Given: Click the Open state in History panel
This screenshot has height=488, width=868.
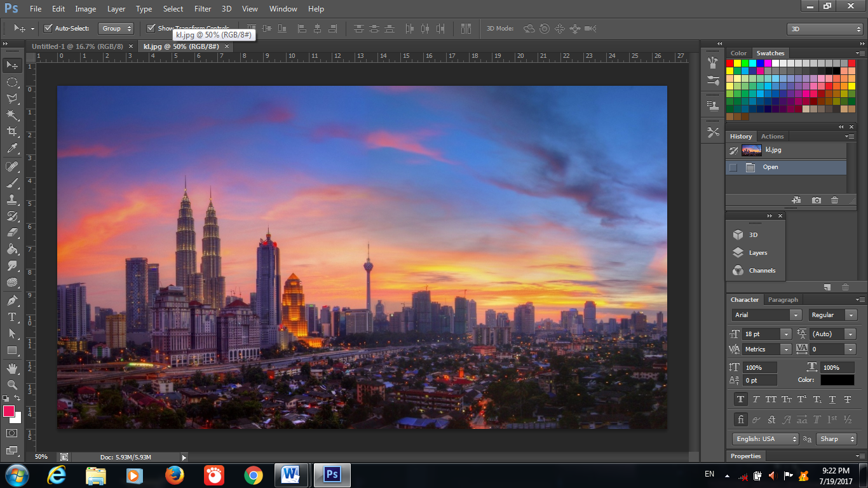Looking at the screenshot, I should tap(771, 166).
